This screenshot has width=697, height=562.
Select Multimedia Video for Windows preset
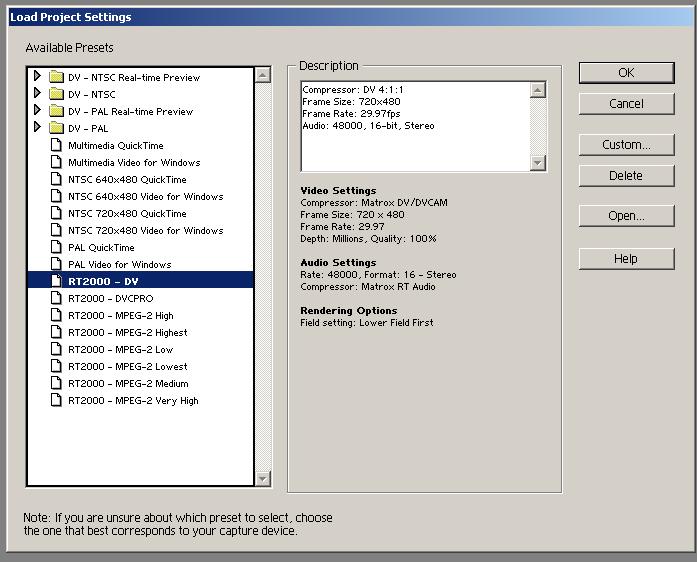coord(134,162)
